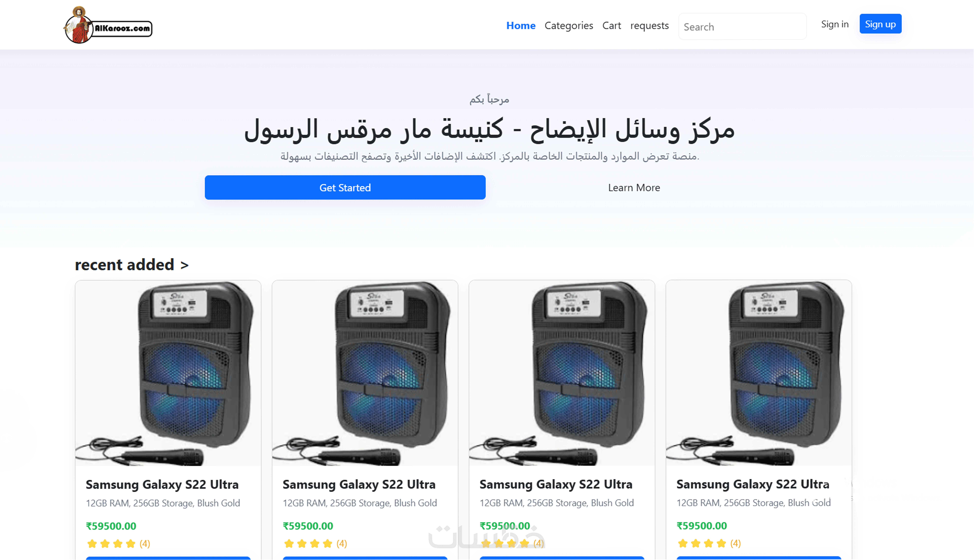Click the Sign in link
This screenshot has height=560, width=974.
pos(834,24)
